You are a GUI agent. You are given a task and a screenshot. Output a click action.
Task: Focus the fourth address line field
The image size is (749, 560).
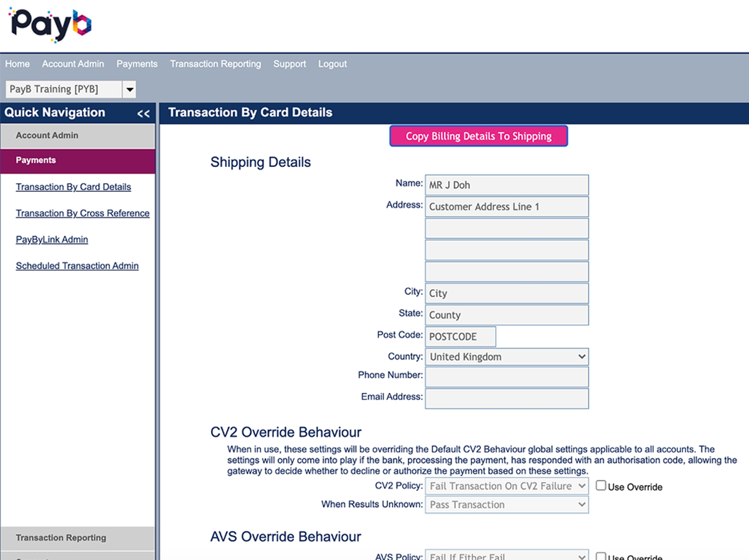[x=507, y=271]
